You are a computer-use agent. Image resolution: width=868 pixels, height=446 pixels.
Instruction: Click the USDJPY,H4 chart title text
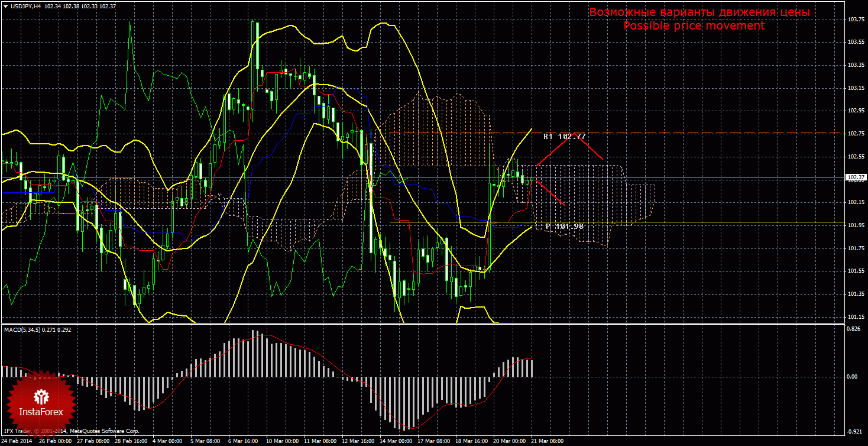point(25,5)
